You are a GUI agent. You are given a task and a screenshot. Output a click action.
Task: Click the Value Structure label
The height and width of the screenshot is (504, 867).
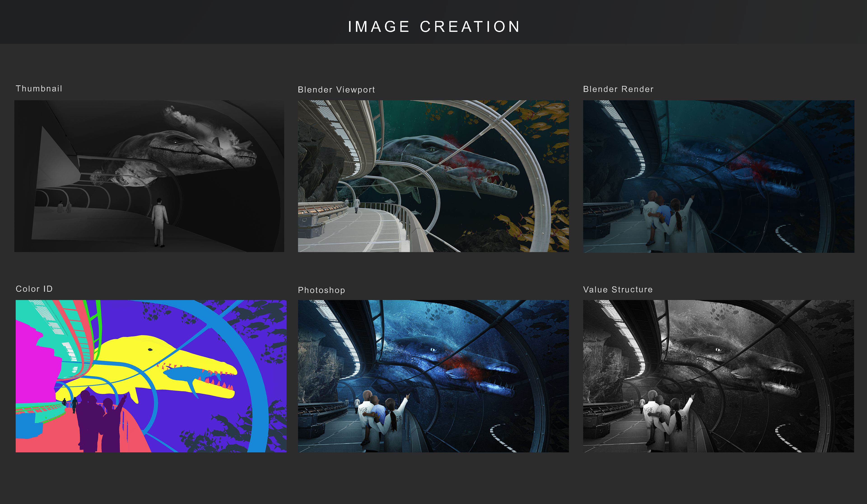618,289
